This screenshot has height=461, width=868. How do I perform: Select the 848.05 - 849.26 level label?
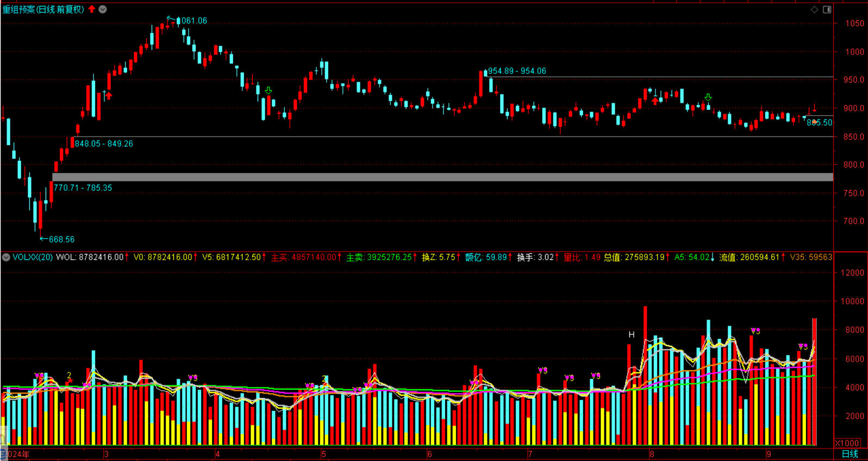pyautogui.click(x=104, y=144)
